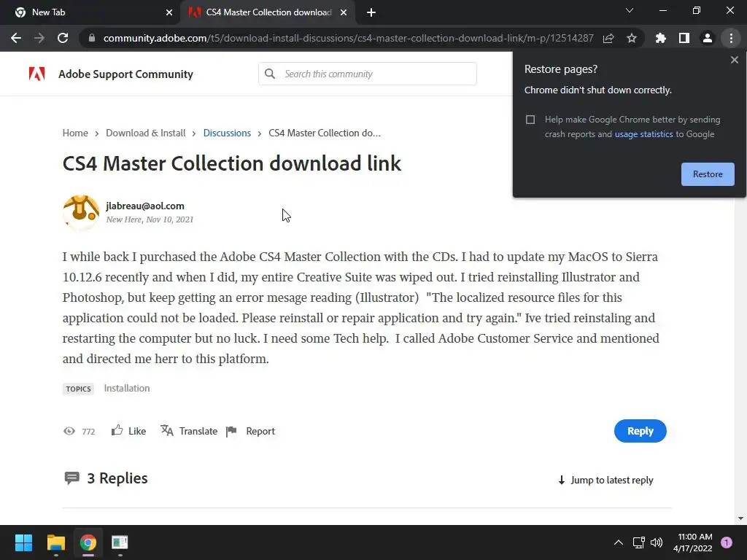This screenshot has width=747, height=560.
Task: Open the Chrome three-dot menu
Action: point(731,38)
